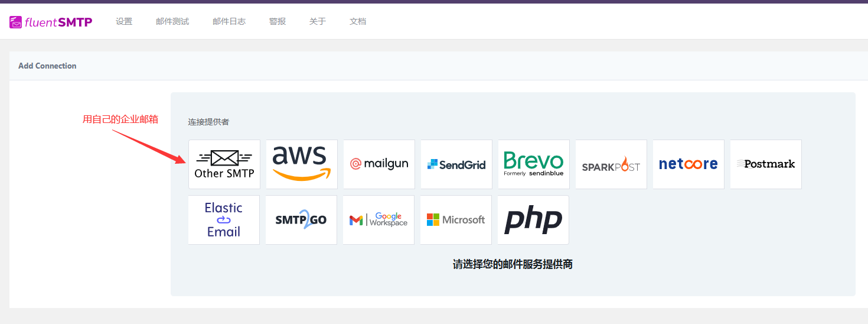Pick the Microsoft provider card

pos(456,220)
